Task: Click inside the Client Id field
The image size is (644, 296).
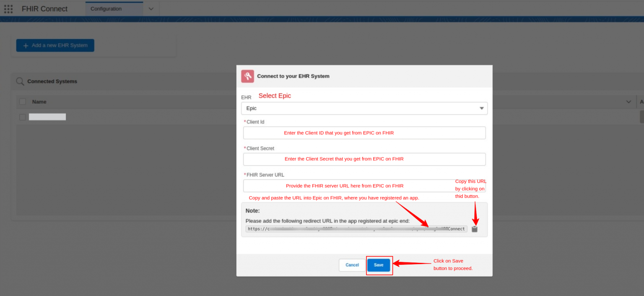Action: click(364, 133)
